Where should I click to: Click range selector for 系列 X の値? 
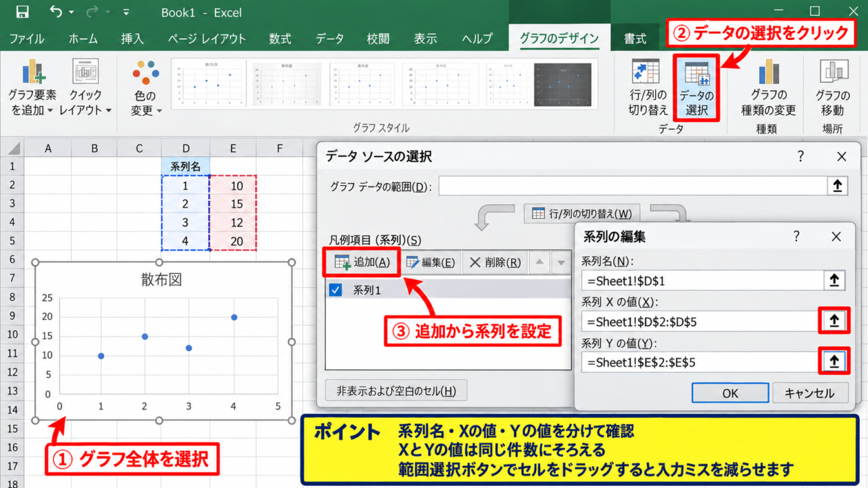(x=834, y=321)
